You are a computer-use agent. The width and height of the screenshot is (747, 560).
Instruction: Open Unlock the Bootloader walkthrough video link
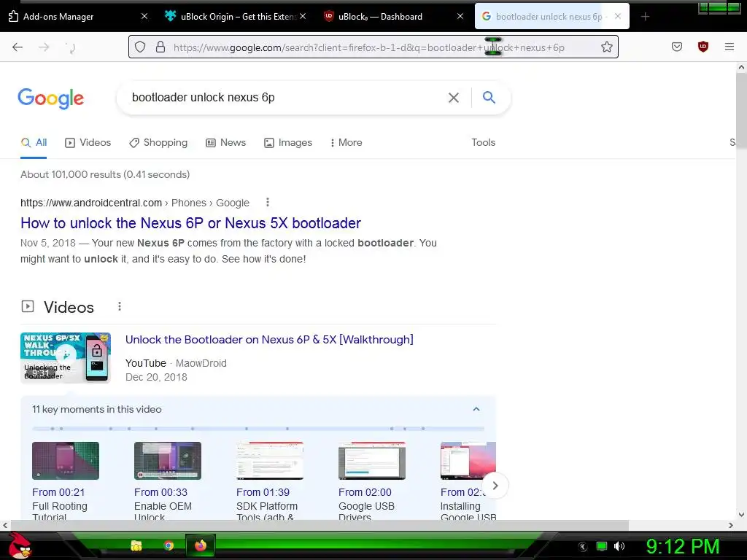[x=269, y=340]
